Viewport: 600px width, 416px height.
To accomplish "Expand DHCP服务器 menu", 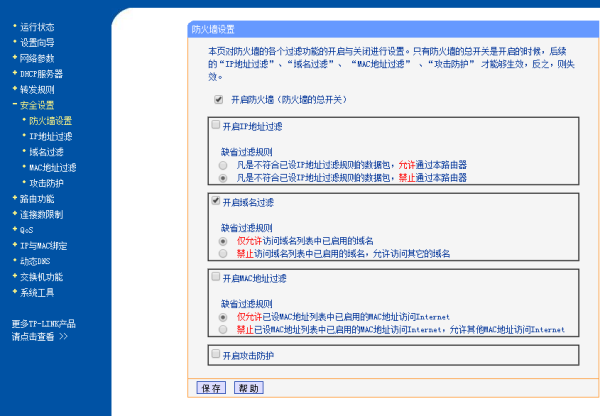I will point(41,74).
